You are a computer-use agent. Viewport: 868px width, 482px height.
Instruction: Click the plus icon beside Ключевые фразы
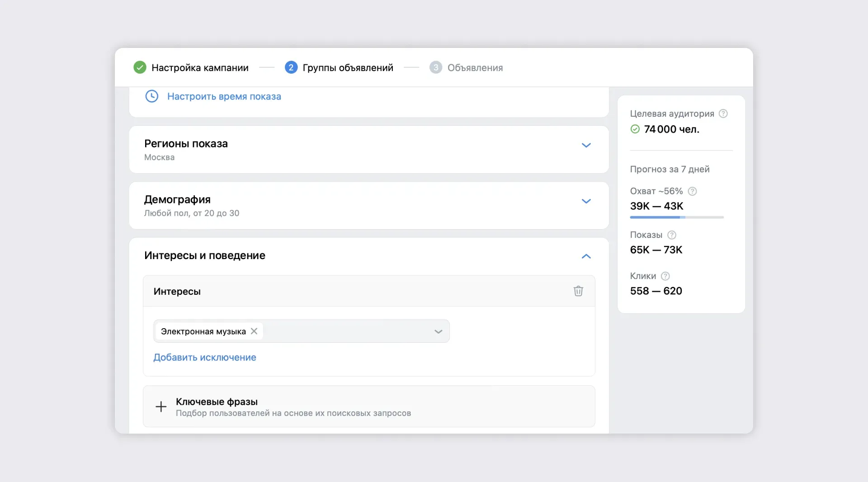(x=161, y=406)
